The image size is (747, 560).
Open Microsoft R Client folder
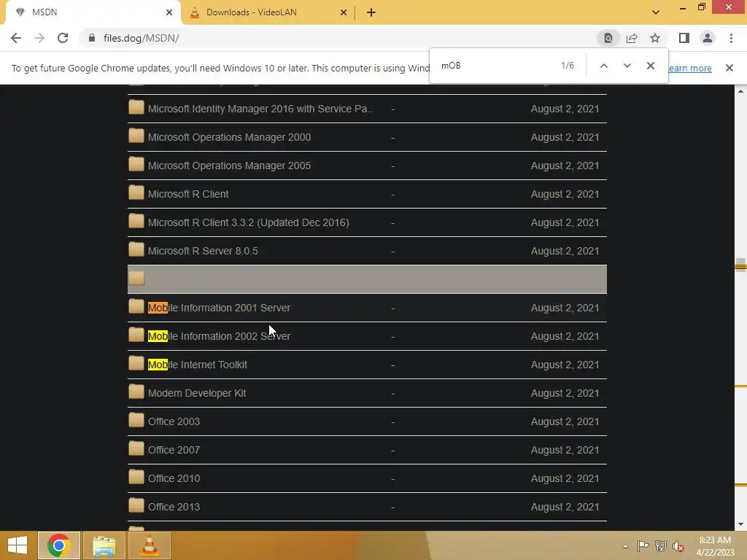188,194
